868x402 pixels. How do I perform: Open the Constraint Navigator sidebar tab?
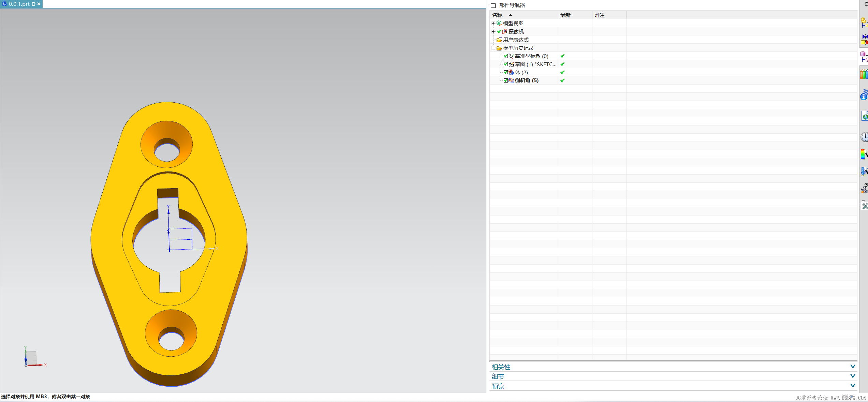pos(865,40)
